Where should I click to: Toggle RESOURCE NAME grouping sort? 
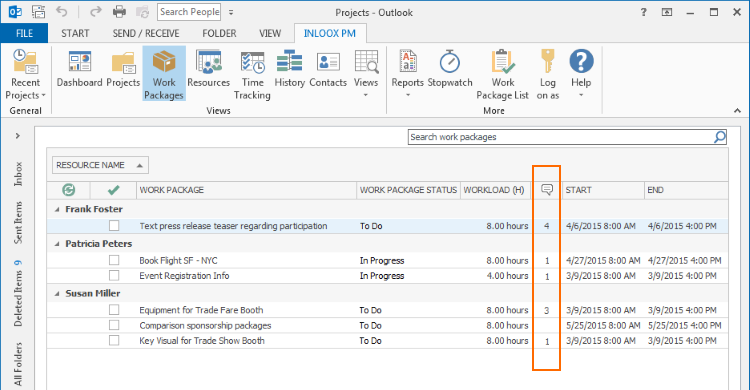(x=100, y=165)
